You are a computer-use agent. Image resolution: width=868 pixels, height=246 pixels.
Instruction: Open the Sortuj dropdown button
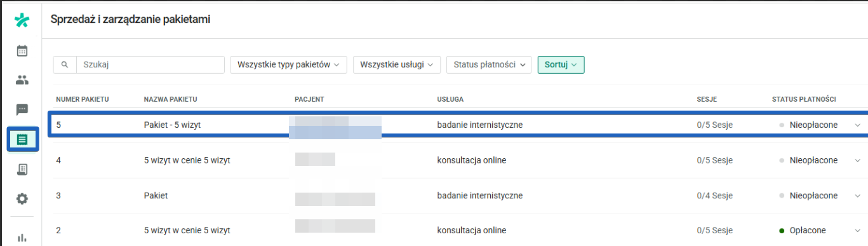coord(561,64)
